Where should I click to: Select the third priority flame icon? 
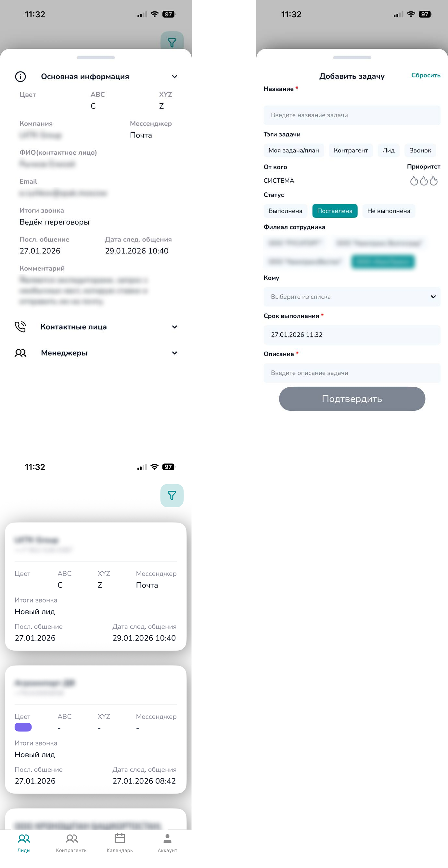point(433,181)
